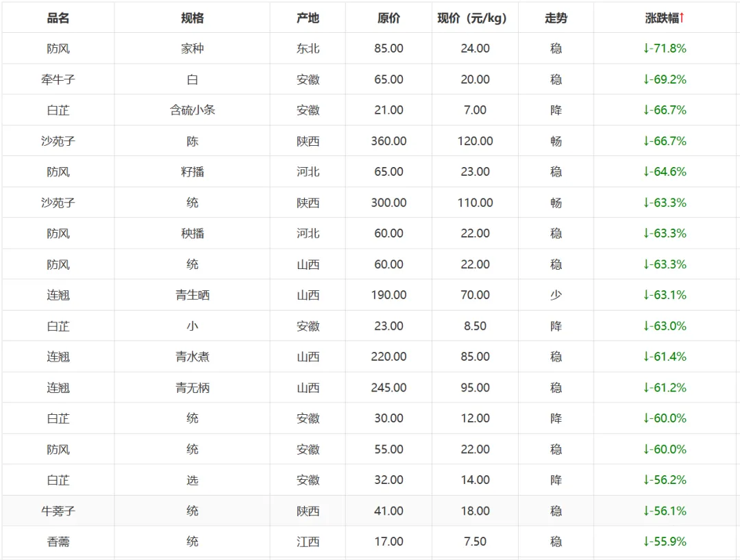This screenshot has height=560, width=740.
Task: Click the 走势 column header
Action: tap(556, 18)
